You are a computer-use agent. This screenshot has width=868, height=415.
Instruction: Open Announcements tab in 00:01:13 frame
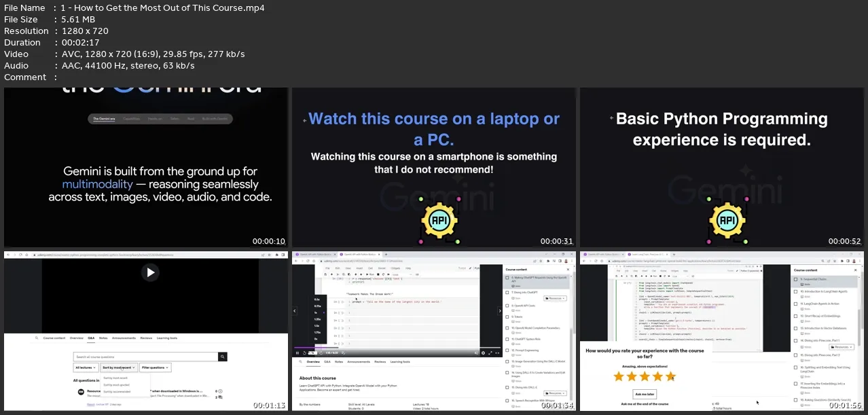tap(124, 338)
